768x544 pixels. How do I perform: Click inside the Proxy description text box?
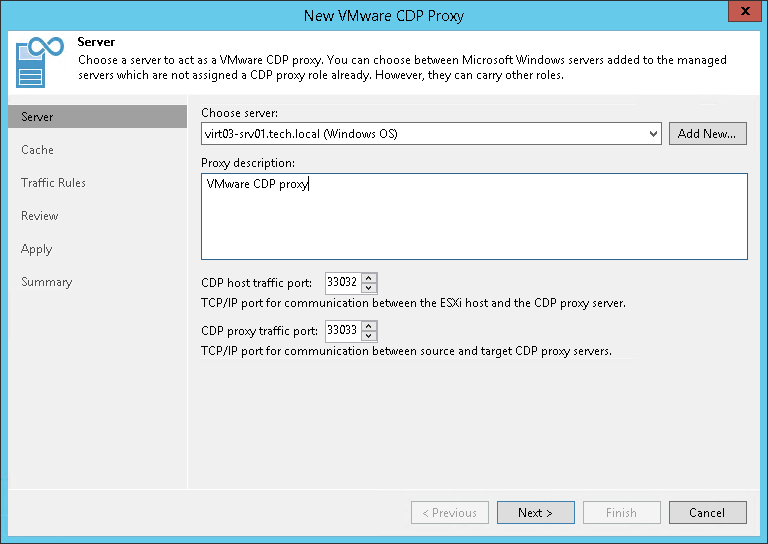[x=474, y=216]
